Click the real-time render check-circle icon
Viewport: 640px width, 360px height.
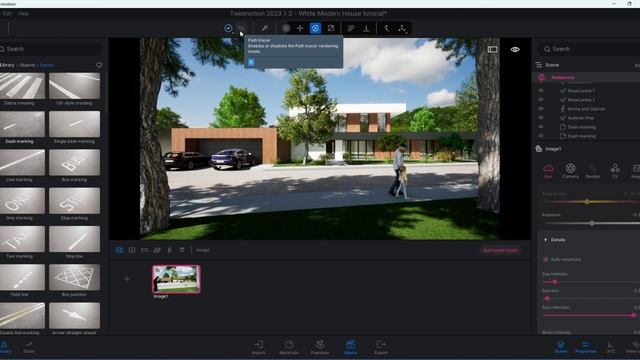[x=228, y=28]
